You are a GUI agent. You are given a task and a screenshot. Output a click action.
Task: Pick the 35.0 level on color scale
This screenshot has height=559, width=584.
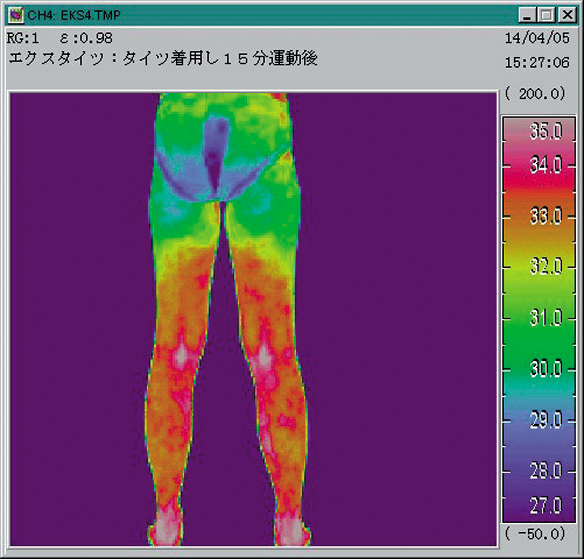pos(546,131)
